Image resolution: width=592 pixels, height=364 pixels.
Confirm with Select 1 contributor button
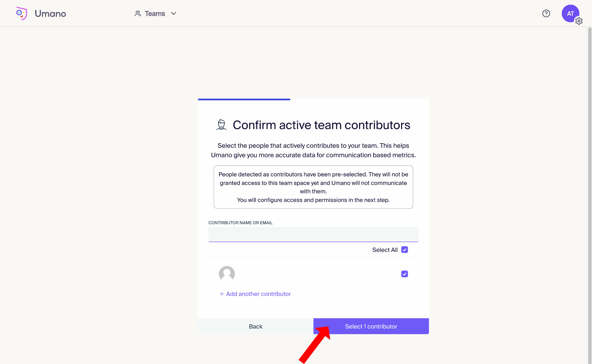point(371,326)
